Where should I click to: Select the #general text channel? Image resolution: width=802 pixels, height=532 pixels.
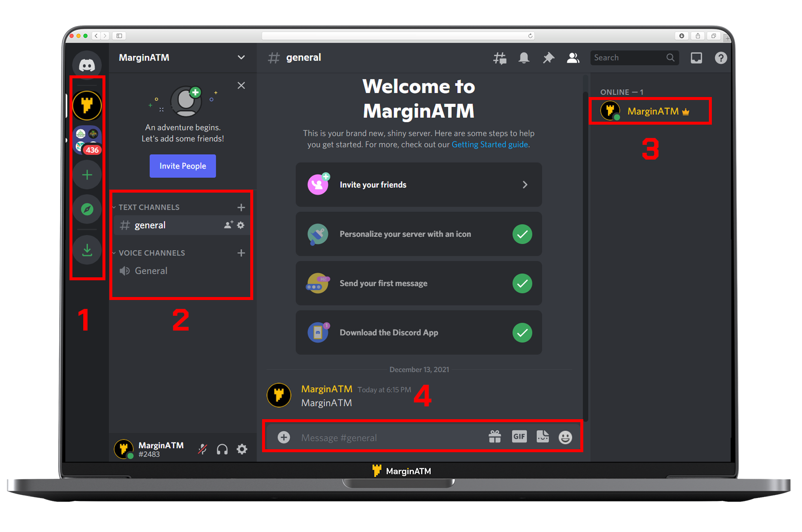coord(181,225)
